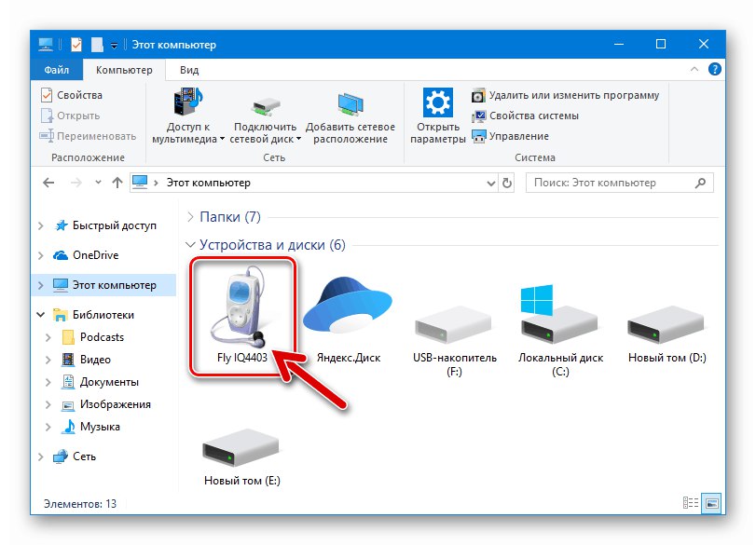Click Добавить сетевое расположение icon
The image size is (756, 545).
pos(351,104)
